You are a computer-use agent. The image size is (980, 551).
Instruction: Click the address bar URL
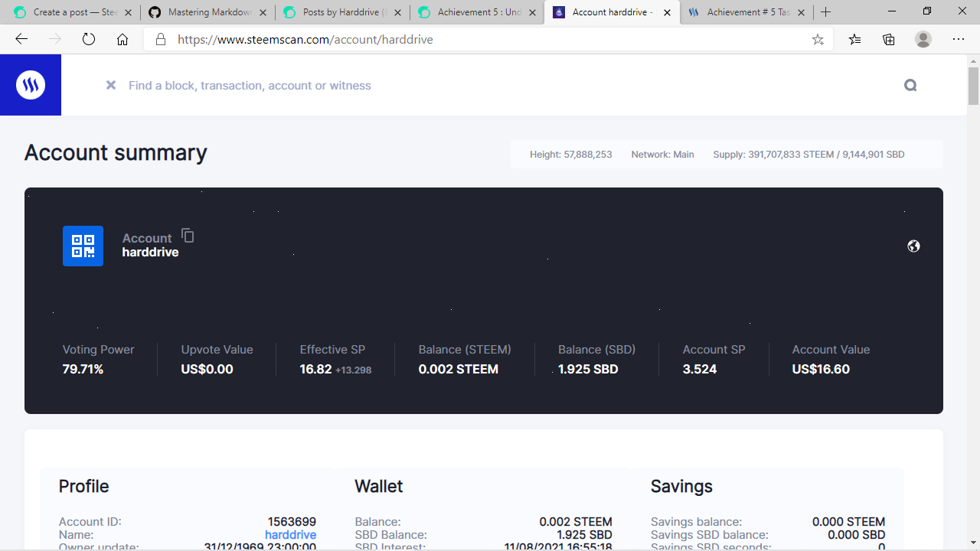click(306, 39)
